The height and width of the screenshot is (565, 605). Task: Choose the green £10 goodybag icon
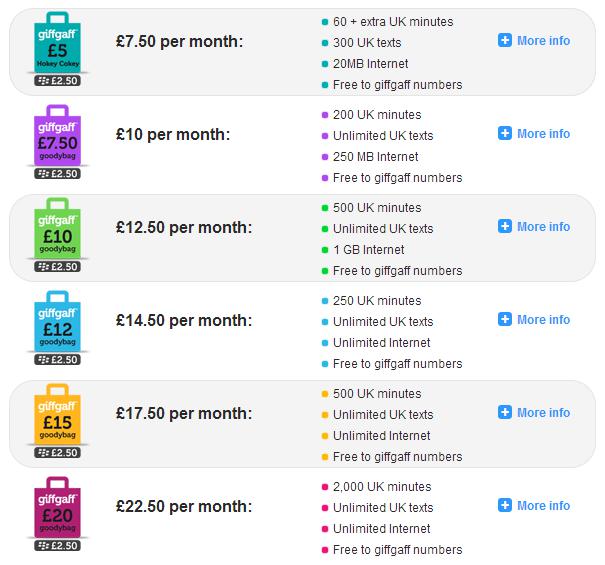tap(57, 228)
